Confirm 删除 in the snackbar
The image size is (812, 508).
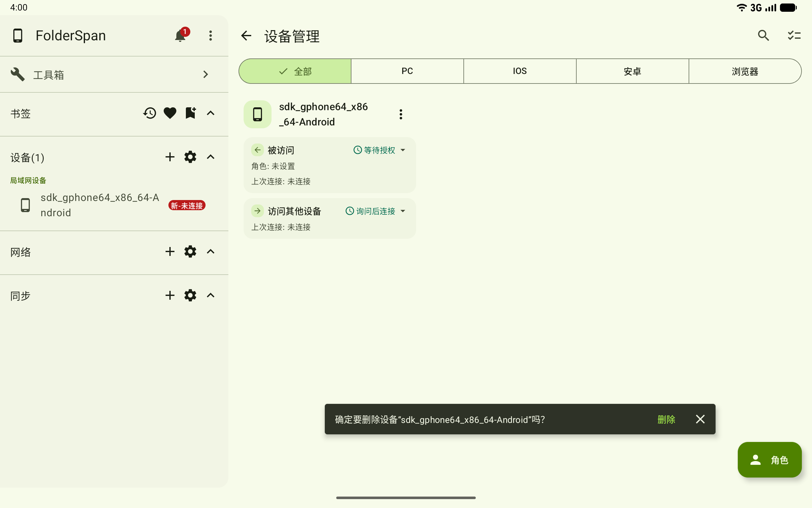point(666,419)
